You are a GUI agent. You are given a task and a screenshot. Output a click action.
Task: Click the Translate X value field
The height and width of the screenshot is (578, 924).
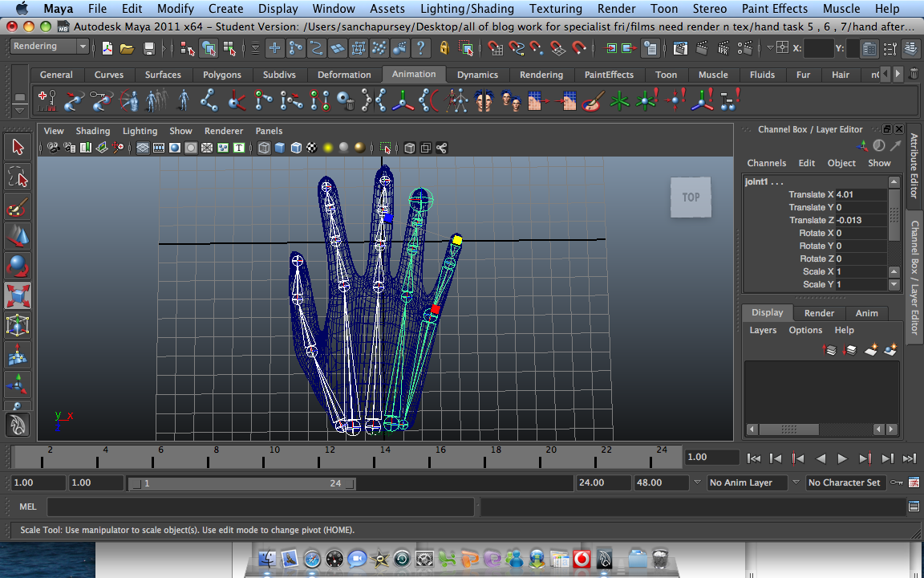point(861,194)
